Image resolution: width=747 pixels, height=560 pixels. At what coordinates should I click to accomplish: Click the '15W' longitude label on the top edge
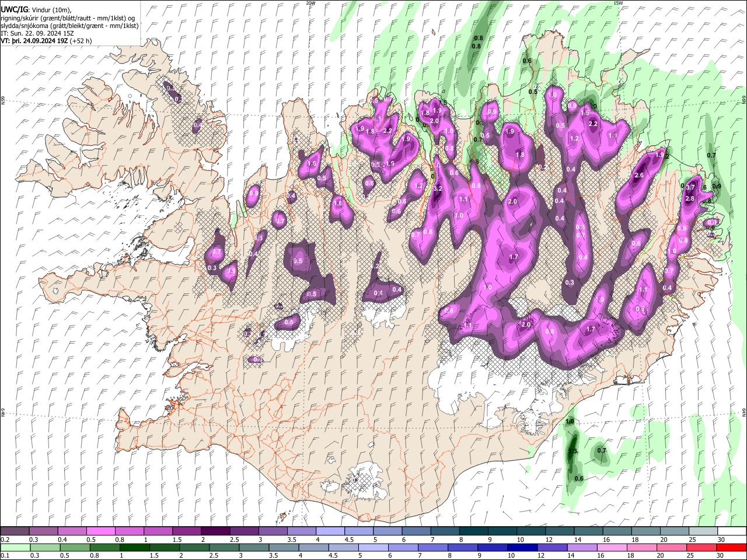pyautogui.click(x=618, y=3)
